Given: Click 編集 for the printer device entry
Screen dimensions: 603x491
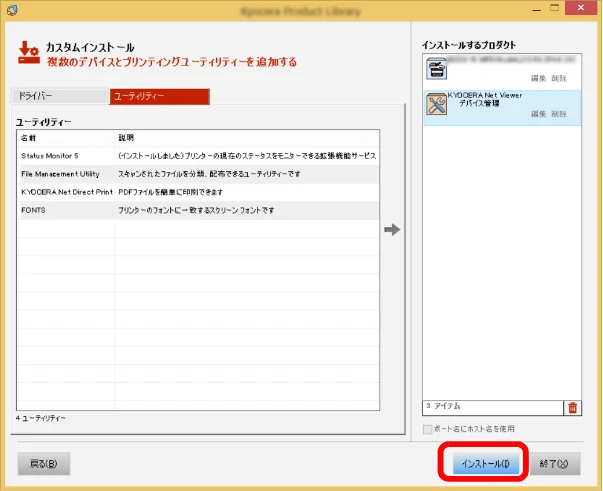Looking at the screenshot, I should [x=538, y=78].
